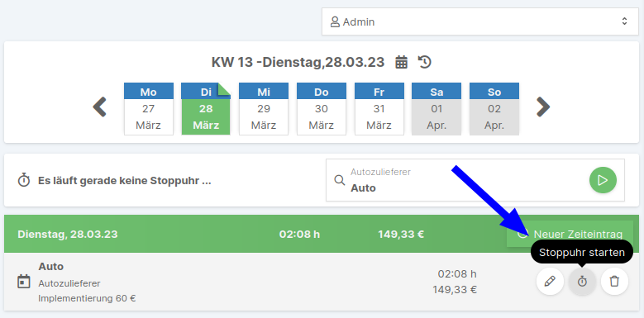Click 'Implementierung 60 €' text

(x=87, y=298)
